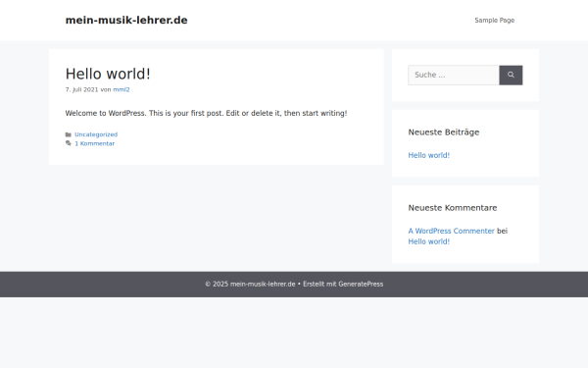Open Hello world! under Neueste Kommentare

[x=428, y=241]
